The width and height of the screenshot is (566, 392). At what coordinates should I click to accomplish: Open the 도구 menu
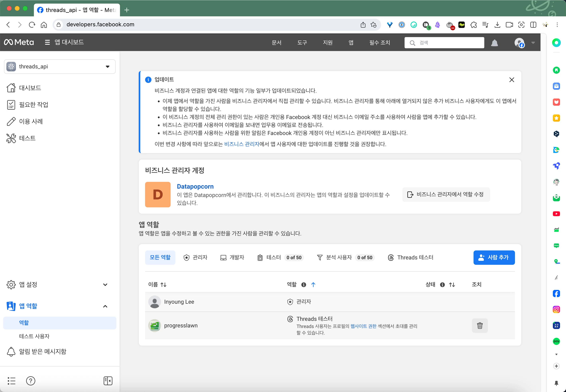click(x=302, y=42)
